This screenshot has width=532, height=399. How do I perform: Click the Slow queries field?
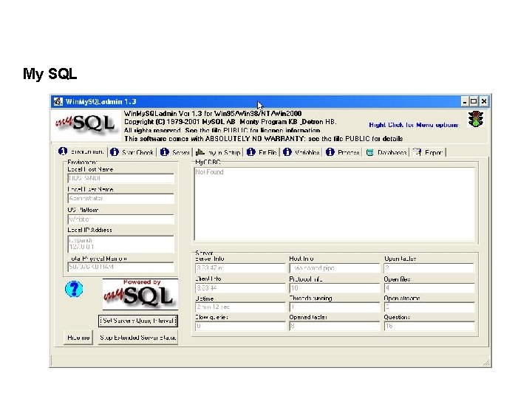(x=240, y=326)
